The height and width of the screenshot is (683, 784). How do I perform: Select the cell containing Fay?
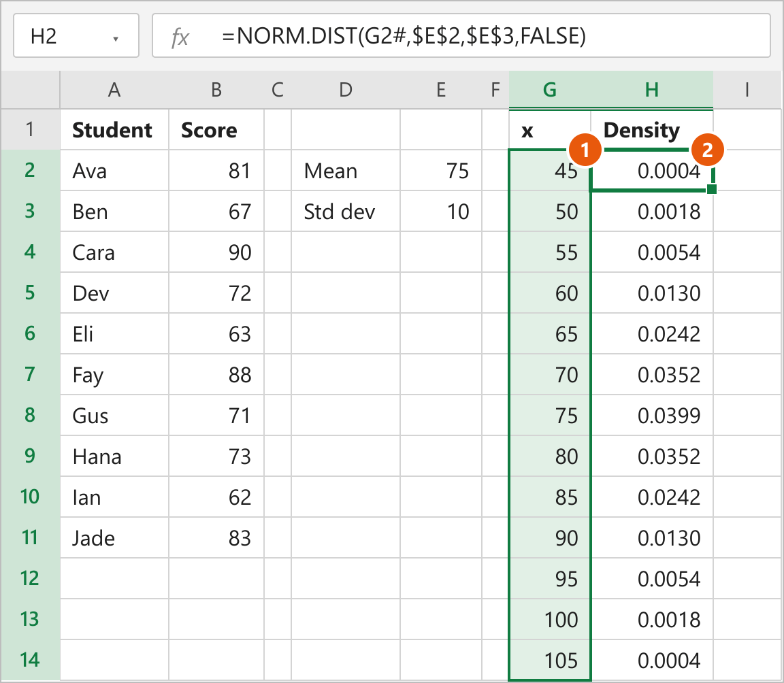(x=114, y=374)
